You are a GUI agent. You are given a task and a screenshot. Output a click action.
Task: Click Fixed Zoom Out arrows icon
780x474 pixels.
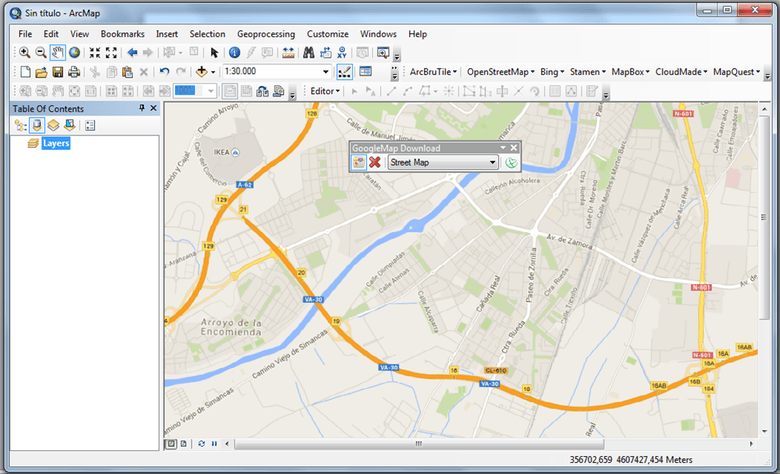point(111,52)
